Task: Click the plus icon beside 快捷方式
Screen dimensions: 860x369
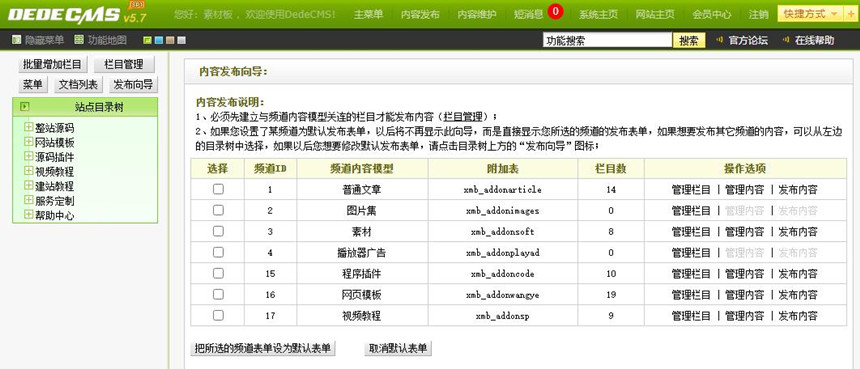Action: (x=851, y=14)
